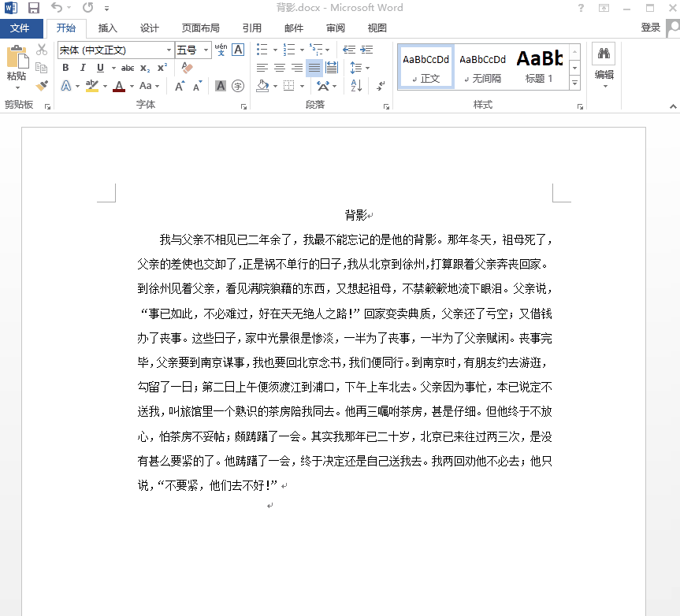Open the font name dropdown
The height and width of the screenshot is (616, 680).
coord(169,50)
